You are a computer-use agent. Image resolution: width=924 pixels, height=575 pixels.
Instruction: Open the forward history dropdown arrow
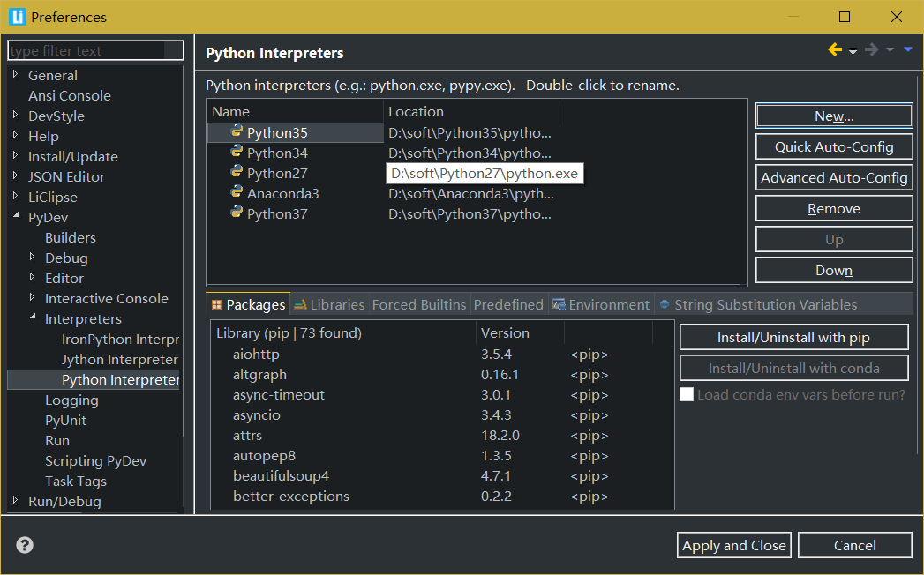pyautogui.click(x=890, y=50)
